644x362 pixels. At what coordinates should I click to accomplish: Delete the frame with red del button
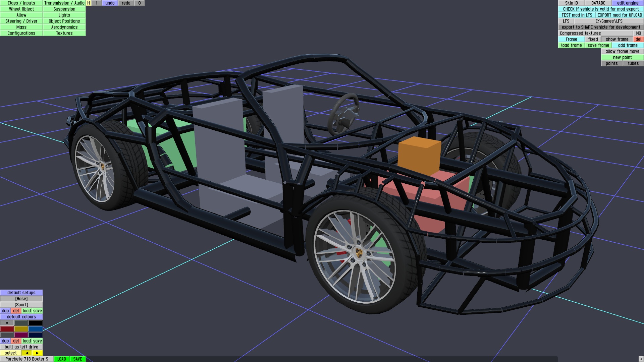point(638,39)
